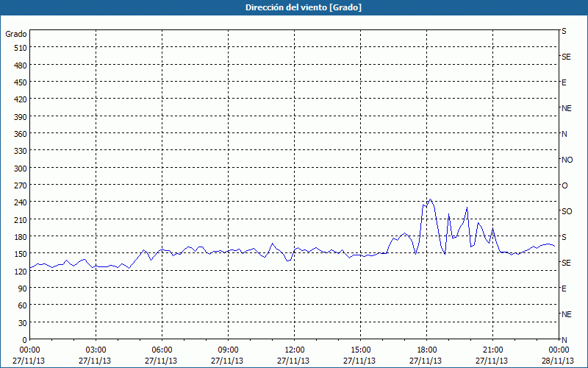Click the 'NO' compass label

pyautogui.click(x=567, y=160)
